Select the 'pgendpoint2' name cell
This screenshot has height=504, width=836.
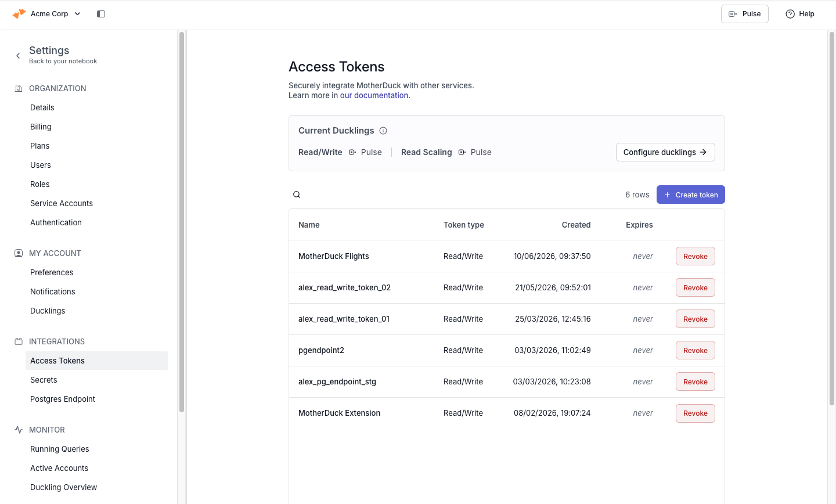[321, 350]
